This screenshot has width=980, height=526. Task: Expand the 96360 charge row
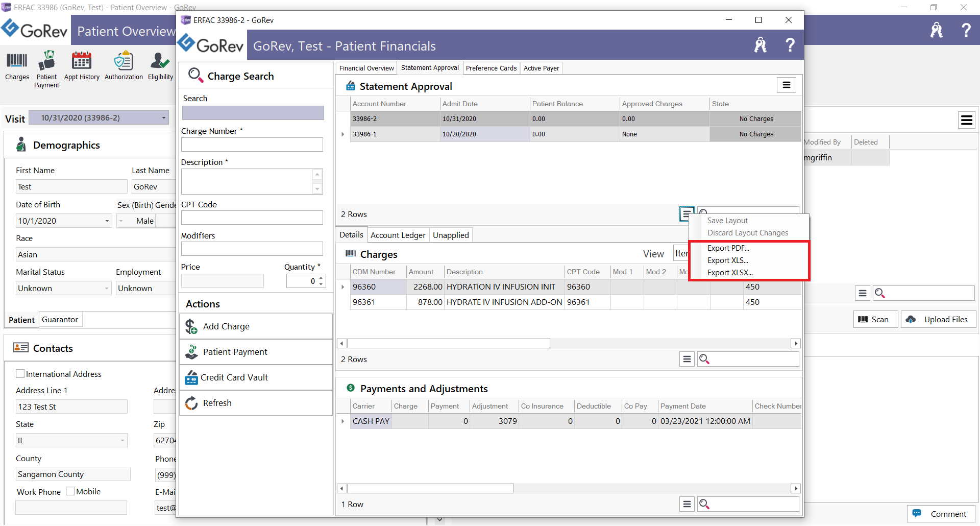pos(342,287)
